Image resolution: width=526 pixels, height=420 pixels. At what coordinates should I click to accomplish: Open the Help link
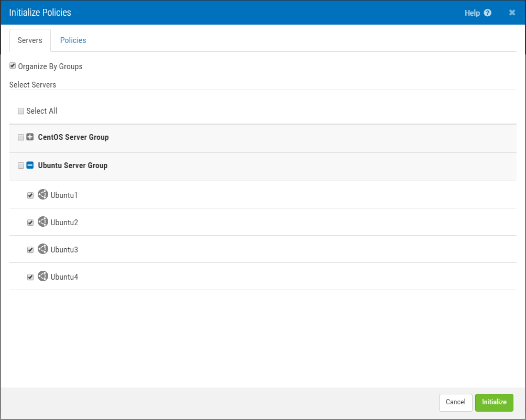click(472, 13)
